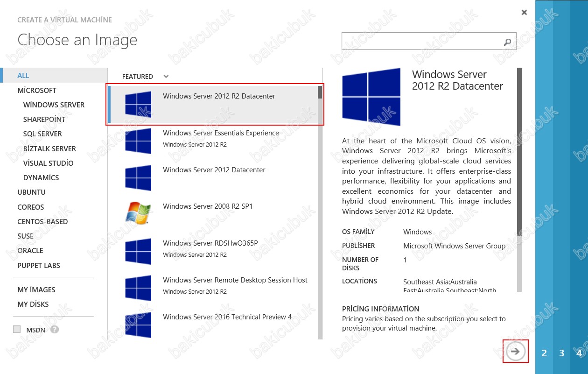Choose Windows Server RDSHwO365P image

[213, 251]
